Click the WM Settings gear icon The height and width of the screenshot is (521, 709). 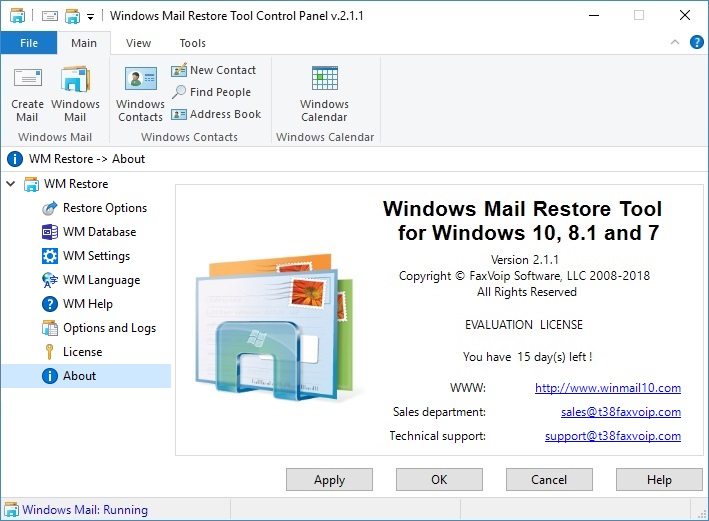click(50, 256)
